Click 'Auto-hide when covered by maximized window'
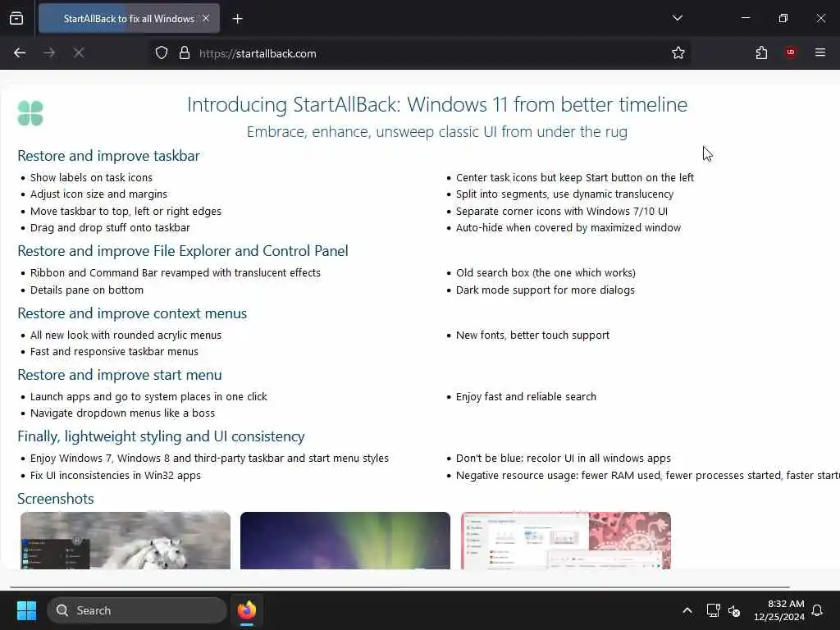This screenshot has width=840, height=630. tap(568, 228)
